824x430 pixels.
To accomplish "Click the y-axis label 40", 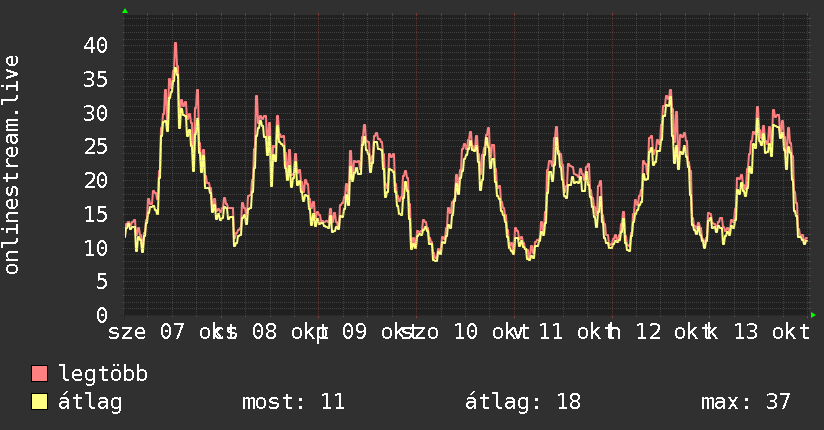I will pos(96,45).
